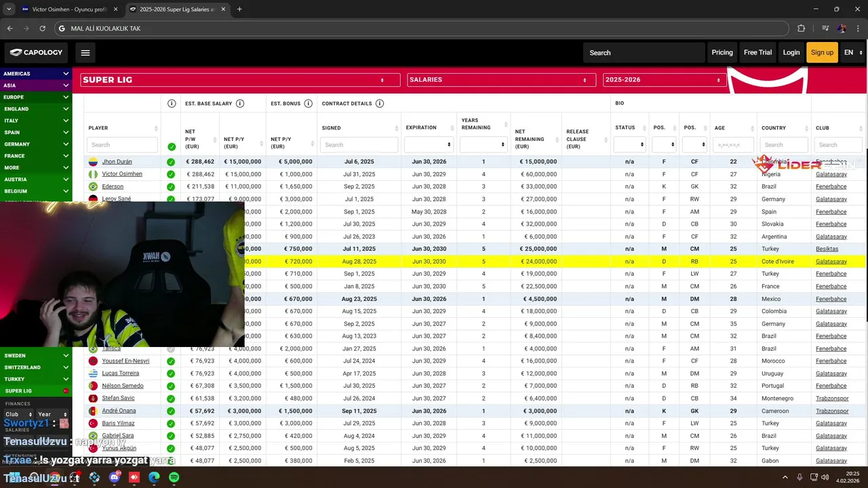Open the hamburger menu next to Capology logo
Image resolution: width=868 pixels, height=488 pixels.
[85, 52]
